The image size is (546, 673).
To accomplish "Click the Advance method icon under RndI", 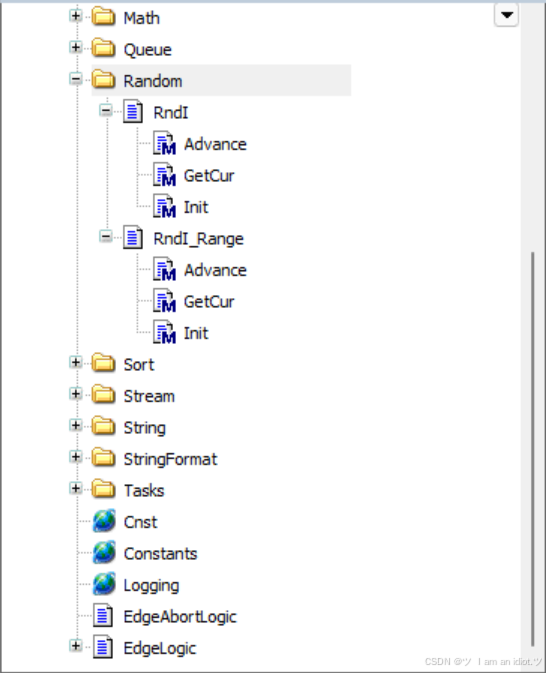I will point(164,143).
